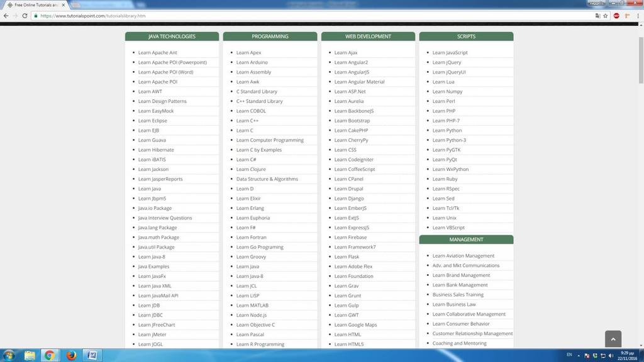Open the Word taskbar icon
This screenshot has height=362, width=644.
[92, 356]
